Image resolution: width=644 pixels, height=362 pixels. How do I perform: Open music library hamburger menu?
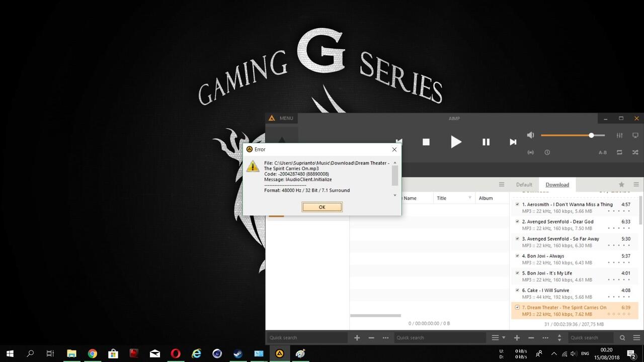501,185
